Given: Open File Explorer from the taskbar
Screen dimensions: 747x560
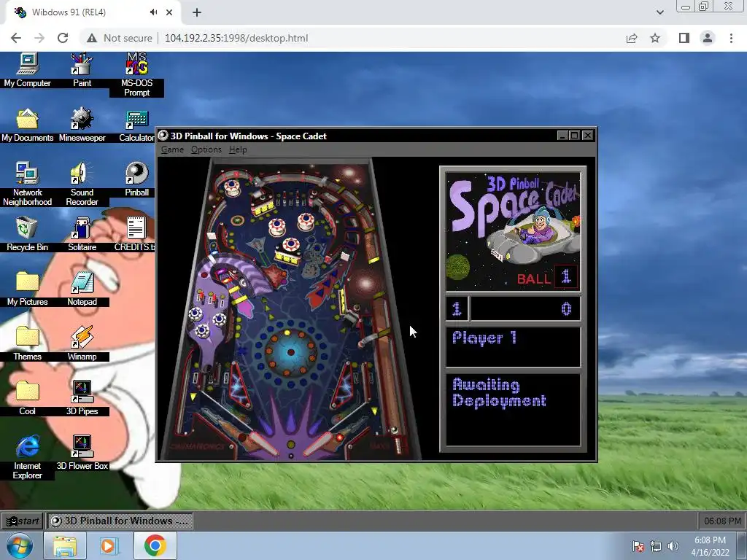Looking at the screenshot, I should click(65, 545).
